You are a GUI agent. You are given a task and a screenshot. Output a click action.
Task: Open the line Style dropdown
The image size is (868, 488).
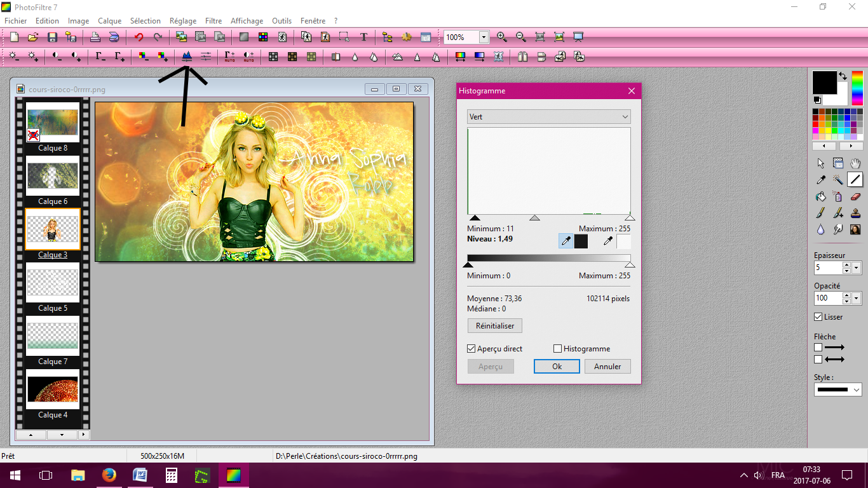[838, 390]
